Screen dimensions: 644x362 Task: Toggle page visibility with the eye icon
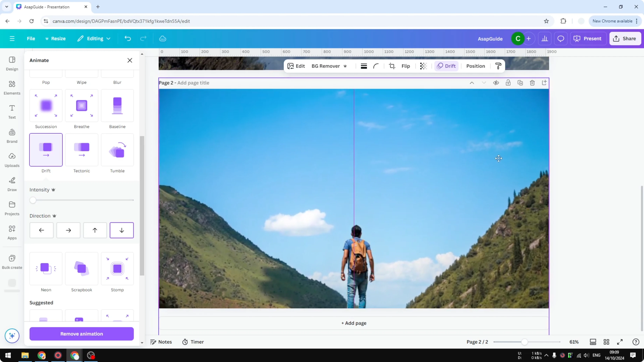click(x=496, y=83)
